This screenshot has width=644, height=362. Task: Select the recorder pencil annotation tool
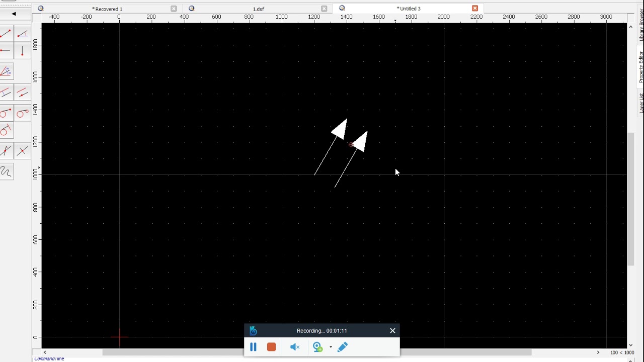[x=343, y=347]
